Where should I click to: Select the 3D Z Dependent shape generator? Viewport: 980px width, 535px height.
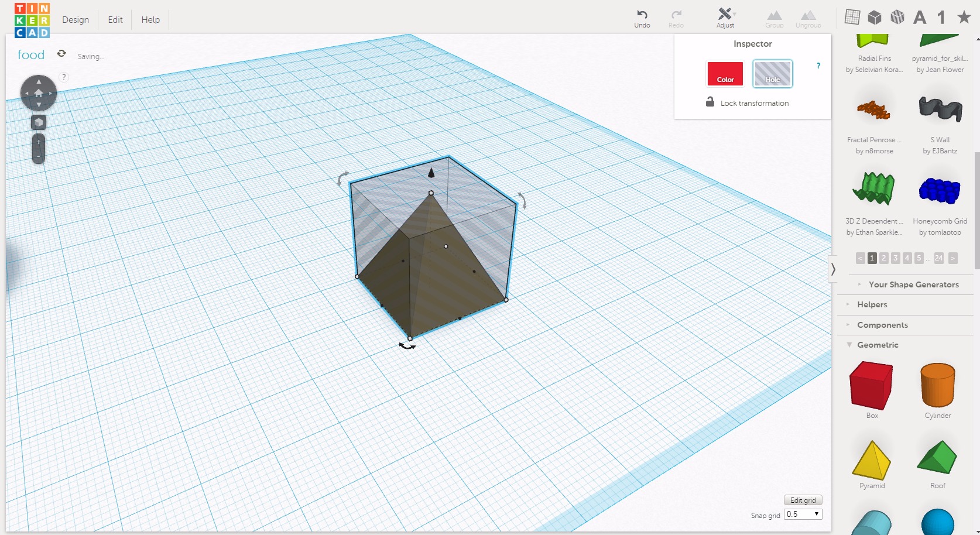(x=874, y=188)
